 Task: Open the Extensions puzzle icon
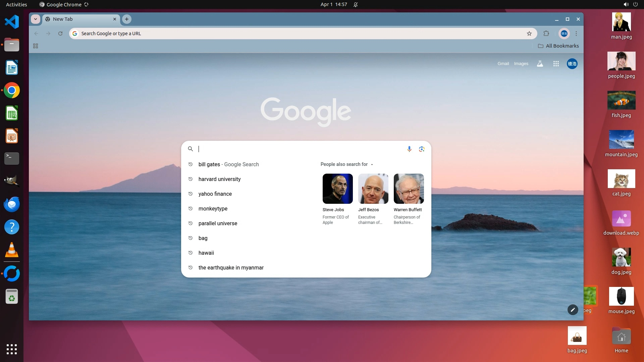click(x=546, y=34)
